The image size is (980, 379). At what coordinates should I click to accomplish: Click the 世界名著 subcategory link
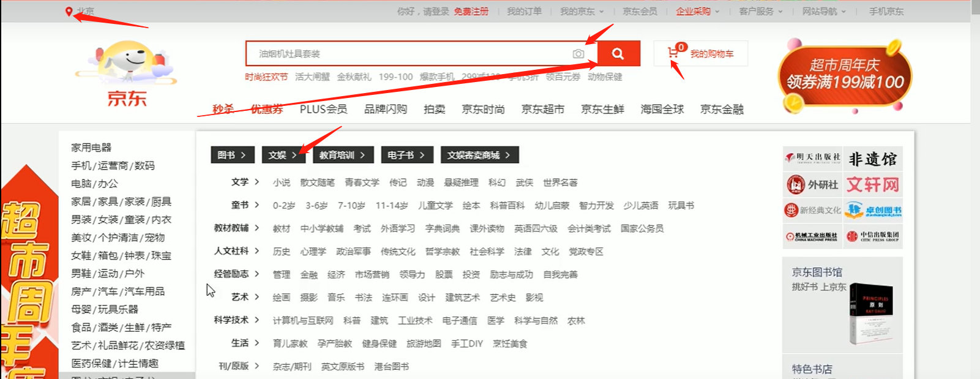coord(560,182)
